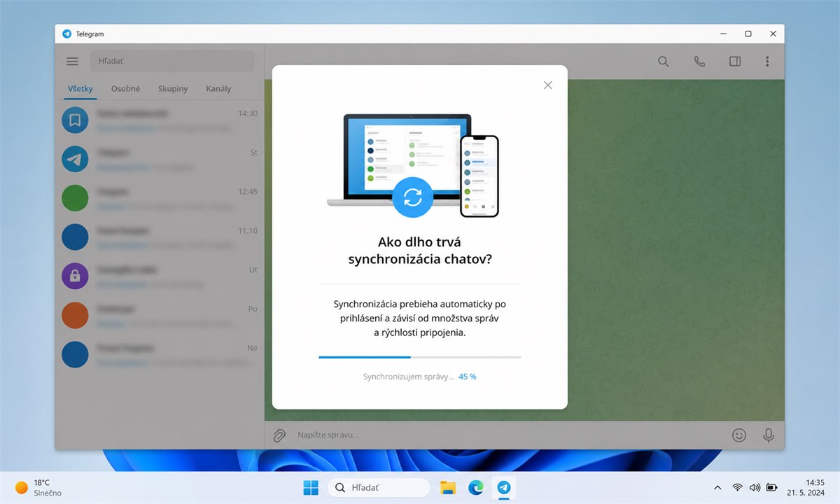Start a voice call with phone icon
Image resolution: width=840 pixels, height=504 pixels.
coord(699,61)
